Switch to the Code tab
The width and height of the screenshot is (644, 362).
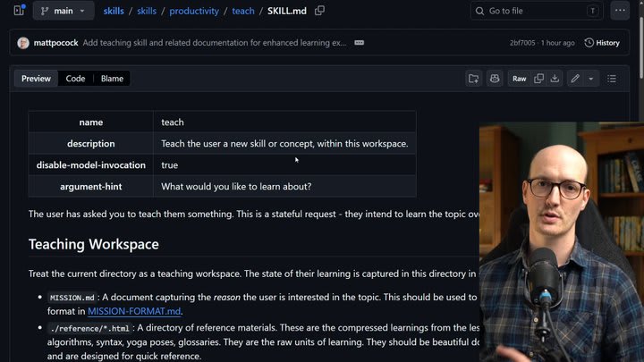pyautogui.click(x=75, y=79)
